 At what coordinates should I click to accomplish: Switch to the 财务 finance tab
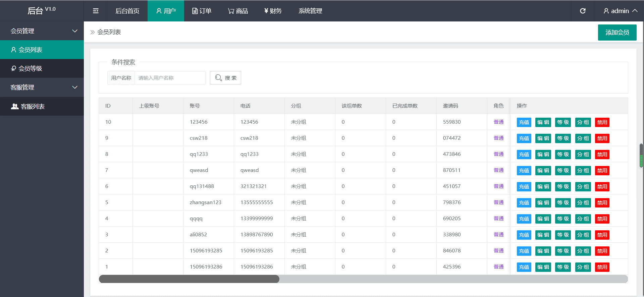273,11
